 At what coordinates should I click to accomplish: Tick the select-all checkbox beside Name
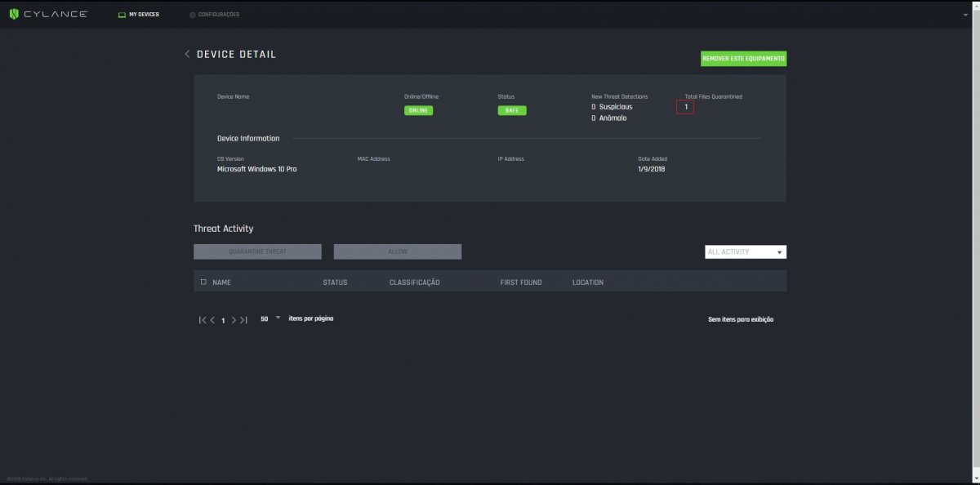(203, 283)
